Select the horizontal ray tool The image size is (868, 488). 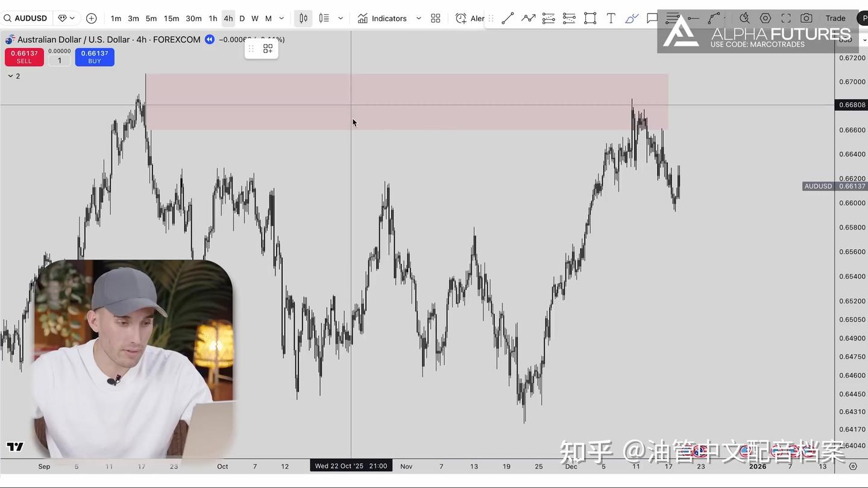pos(693,18)
